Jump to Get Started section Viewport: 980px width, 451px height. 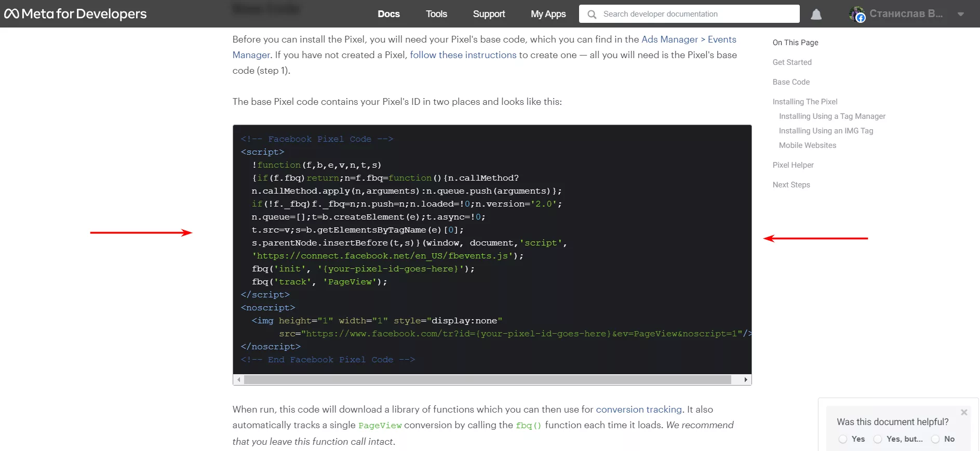coord(792,62)
